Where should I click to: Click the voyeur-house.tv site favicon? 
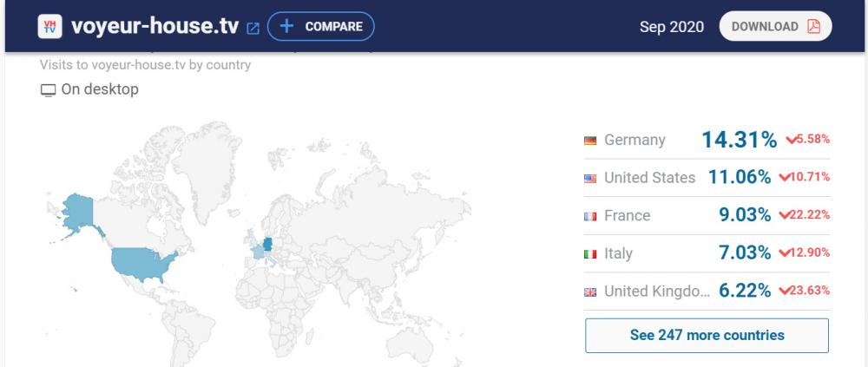click(49, 26)
